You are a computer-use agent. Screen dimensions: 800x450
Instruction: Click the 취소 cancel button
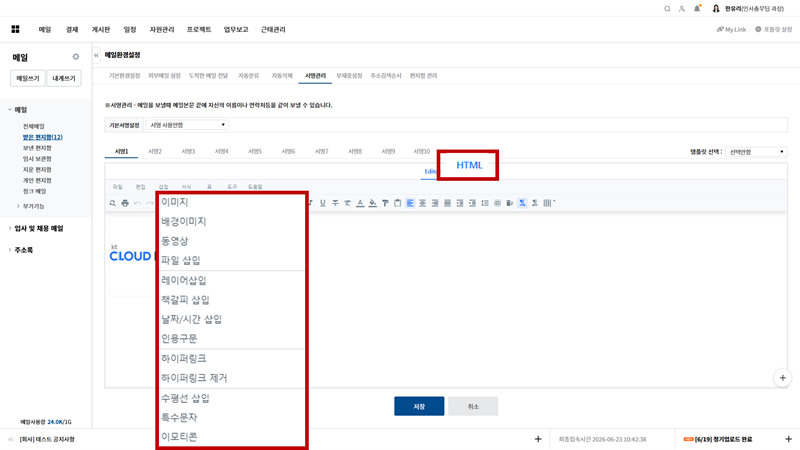pos(473,406)
